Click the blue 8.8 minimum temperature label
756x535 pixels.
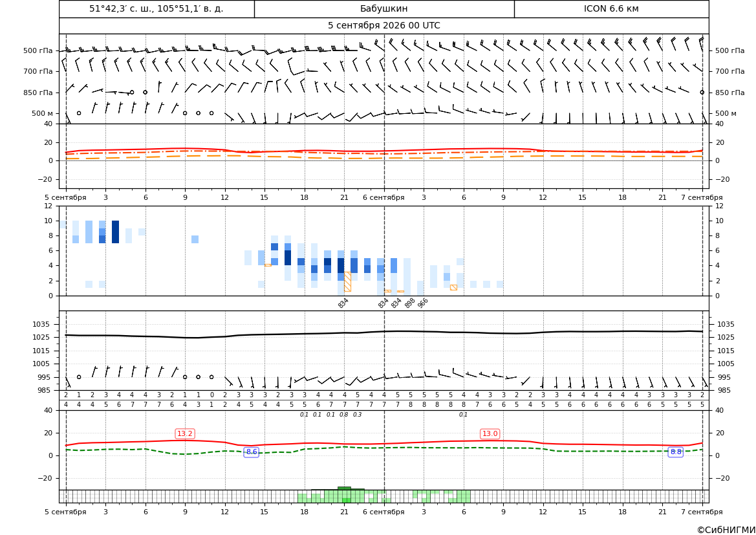tap(676, 452)
